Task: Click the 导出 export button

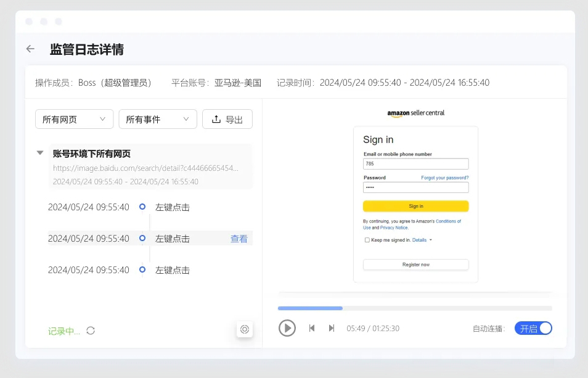Action: tap(227, 120)
